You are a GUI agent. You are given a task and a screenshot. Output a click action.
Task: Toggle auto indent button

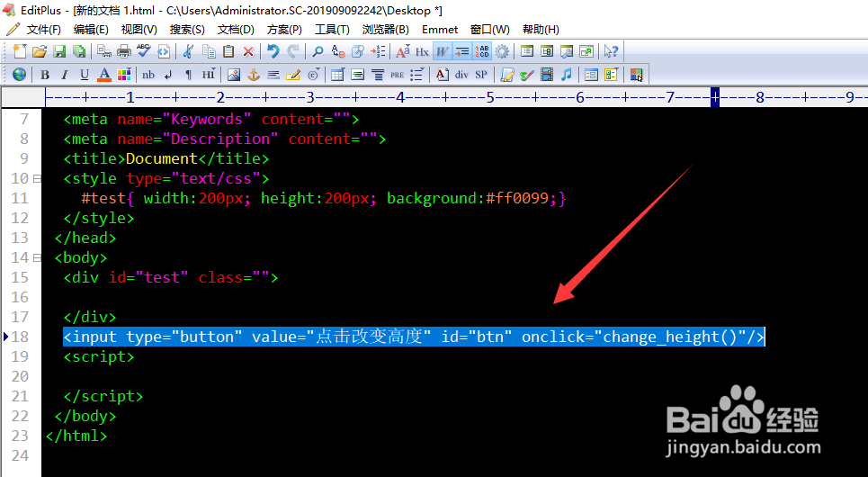(x=461, y=51)
